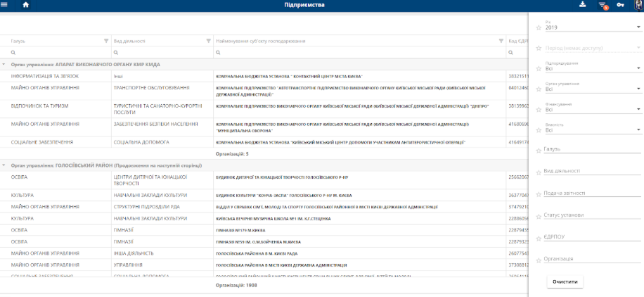Star the Орган управління filter
Image resolution: width=644 pixels, height=297 pixels.
point(539,89)
